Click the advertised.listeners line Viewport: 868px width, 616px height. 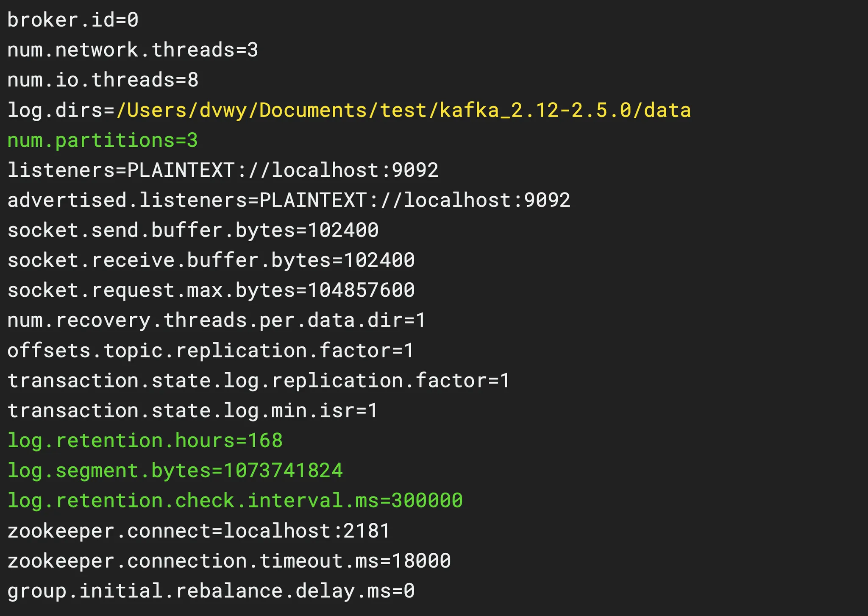(x=289, y=200)
